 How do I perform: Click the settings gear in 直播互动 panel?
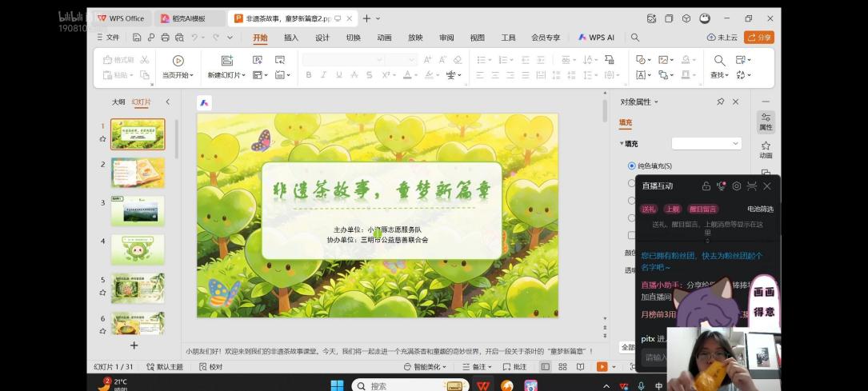click(x=737, y=186)
